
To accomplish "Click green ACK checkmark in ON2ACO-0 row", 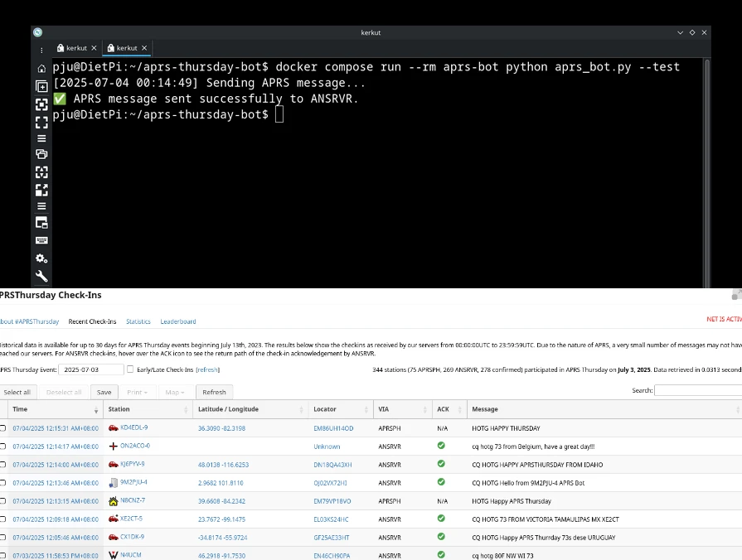I will coord(441,446).
